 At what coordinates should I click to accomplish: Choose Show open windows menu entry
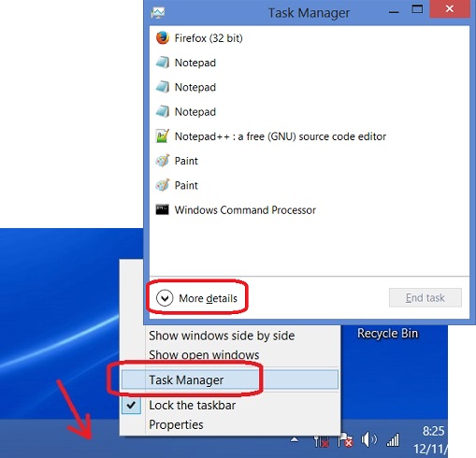tap(204, 355)
